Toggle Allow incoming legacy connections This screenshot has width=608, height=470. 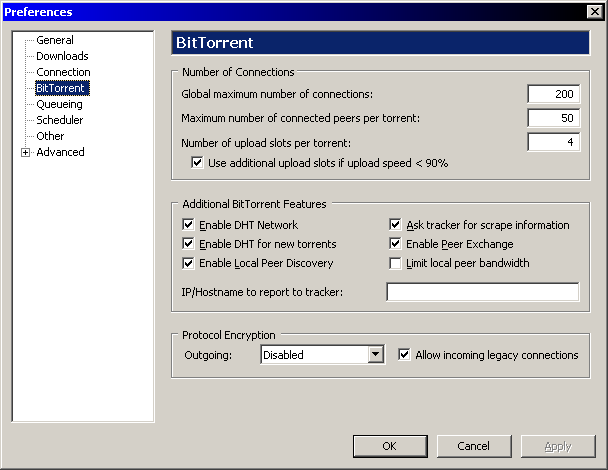404,354
